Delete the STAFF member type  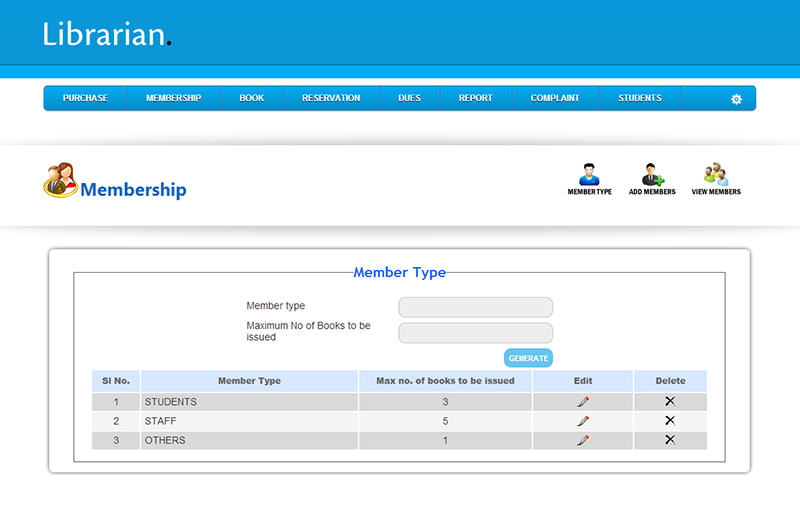click(x=670, y=421)
